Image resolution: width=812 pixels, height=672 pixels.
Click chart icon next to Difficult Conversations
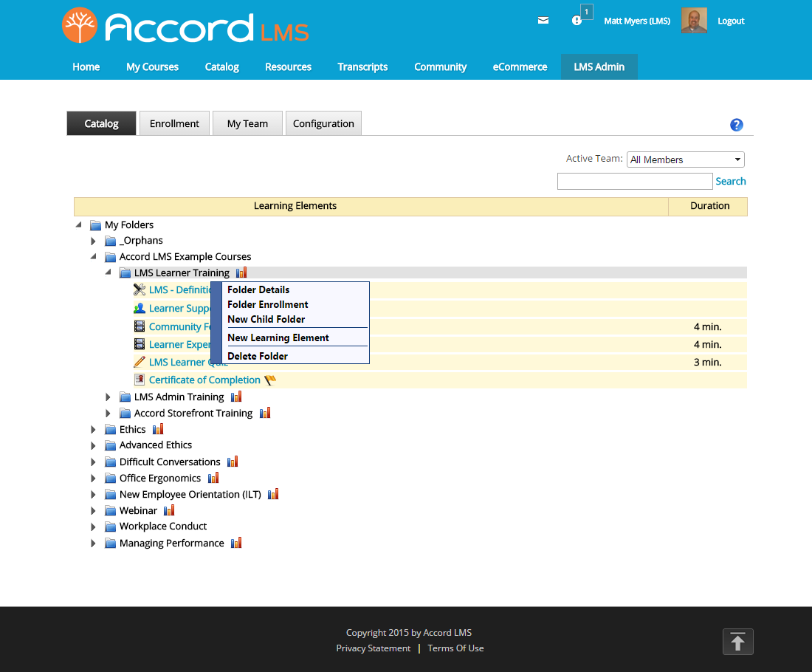(x=233, y=461)
